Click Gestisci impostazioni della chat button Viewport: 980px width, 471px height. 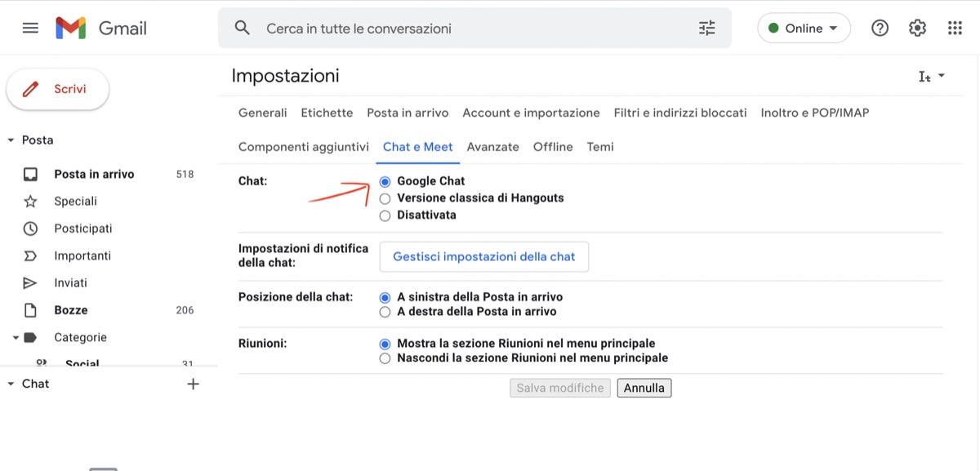483,256
